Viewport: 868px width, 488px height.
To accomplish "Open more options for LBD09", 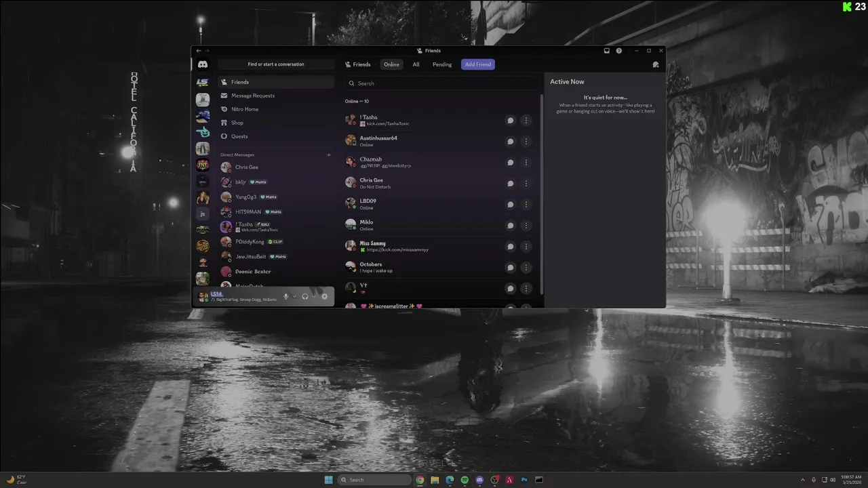I will [526, 205].
